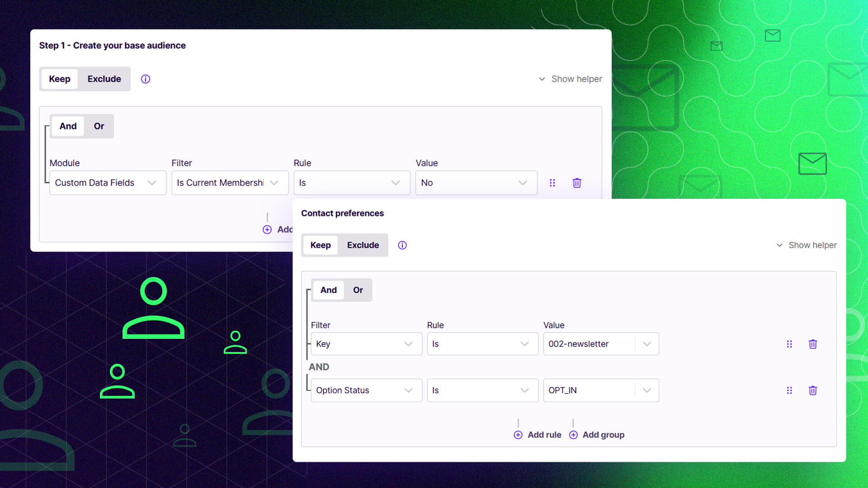This screenshot has height=488, width=868.
Task: Click drag handle on Option Status row
Action: coord(789,390)
